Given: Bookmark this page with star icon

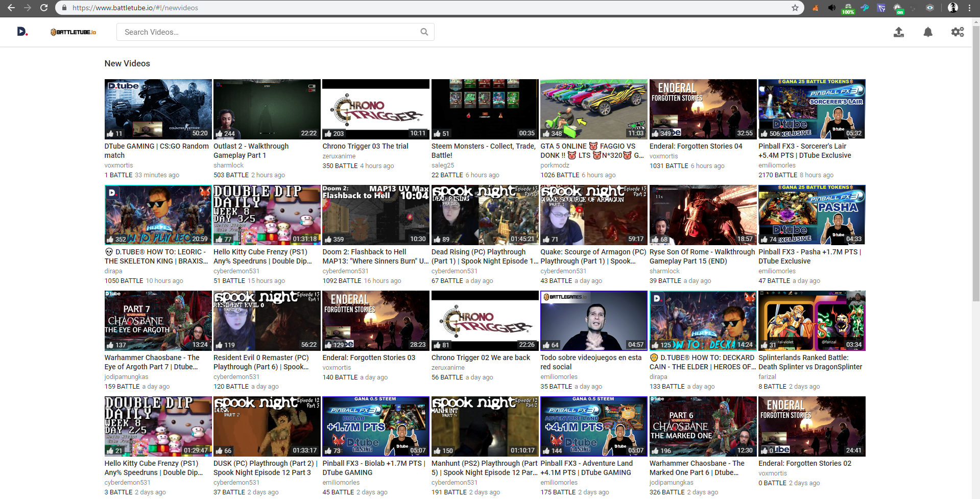Looking at the screenshot, I should tap(795, 8).
